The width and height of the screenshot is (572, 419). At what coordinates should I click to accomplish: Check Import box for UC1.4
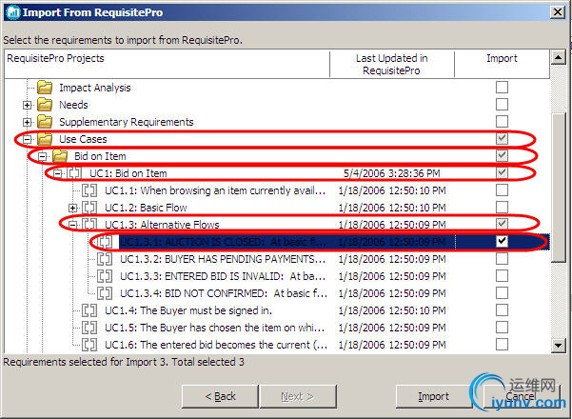(x=502, y=310)
